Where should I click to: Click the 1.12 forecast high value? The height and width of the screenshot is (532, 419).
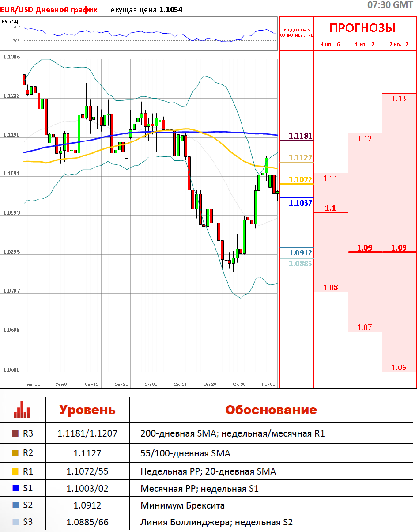[365, 138]
